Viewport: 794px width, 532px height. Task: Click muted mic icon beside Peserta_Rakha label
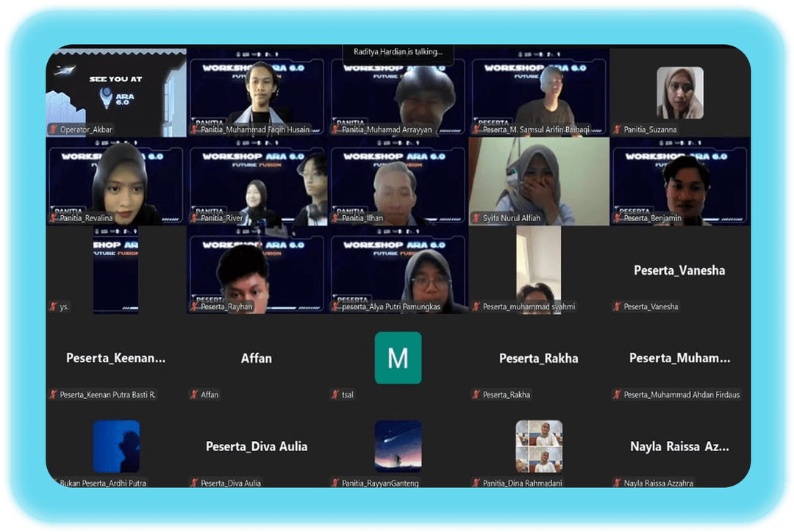point(476,395)
